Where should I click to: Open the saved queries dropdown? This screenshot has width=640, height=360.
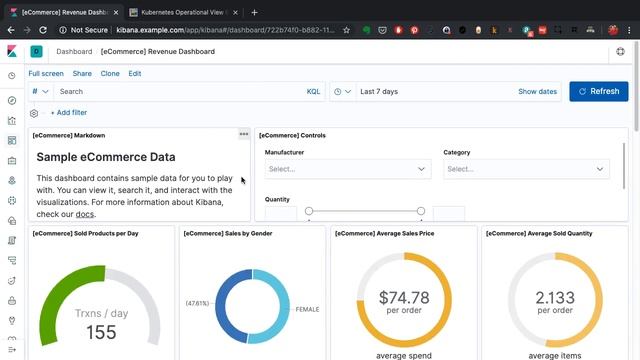(40, 91)
